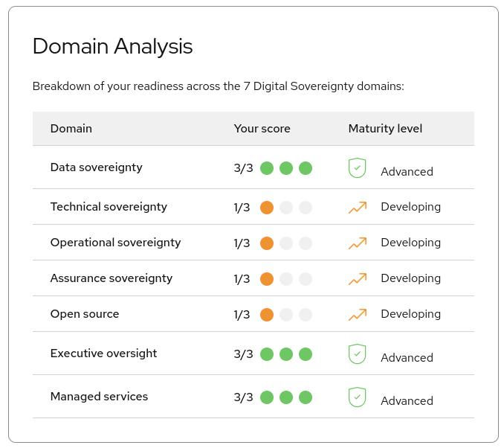The height and width of the screenshot is (448, 504).
Task: Select the Data sovereignty domain name
Action: point(96,167)
